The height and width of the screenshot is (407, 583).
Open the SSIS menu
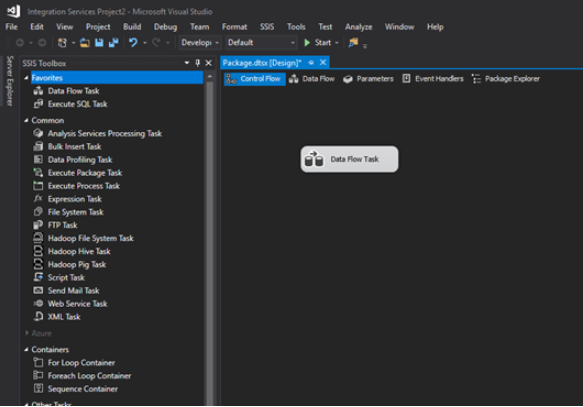pos(267,27)
